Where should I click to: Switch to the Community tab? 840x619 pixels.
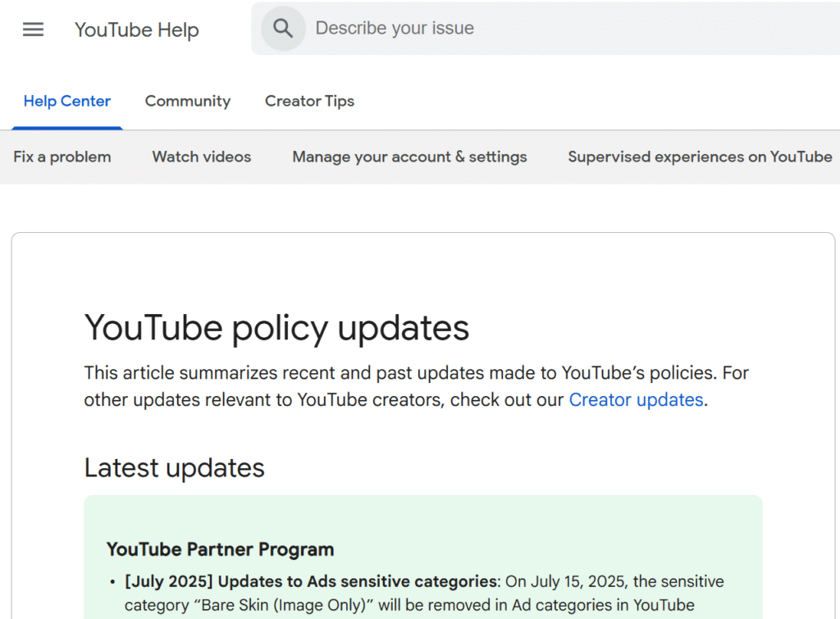[x=188, y=101]
